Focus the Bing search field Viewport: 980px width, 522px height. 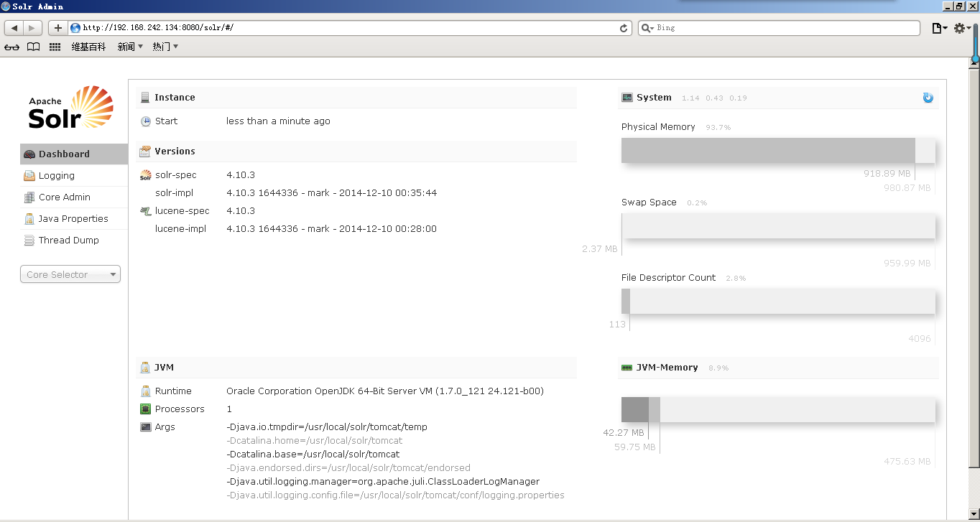[x=779, y=28]
